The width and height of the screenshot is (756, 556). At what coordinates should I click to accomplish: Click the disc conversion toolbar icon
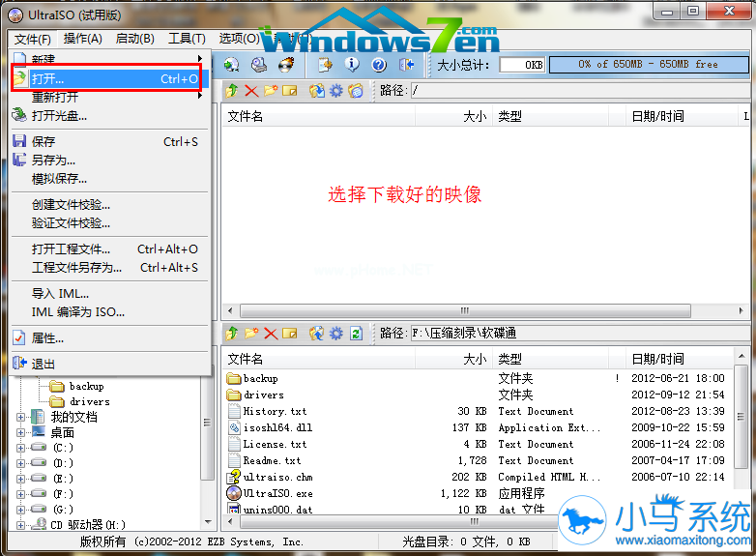click(x=231, y=65)
